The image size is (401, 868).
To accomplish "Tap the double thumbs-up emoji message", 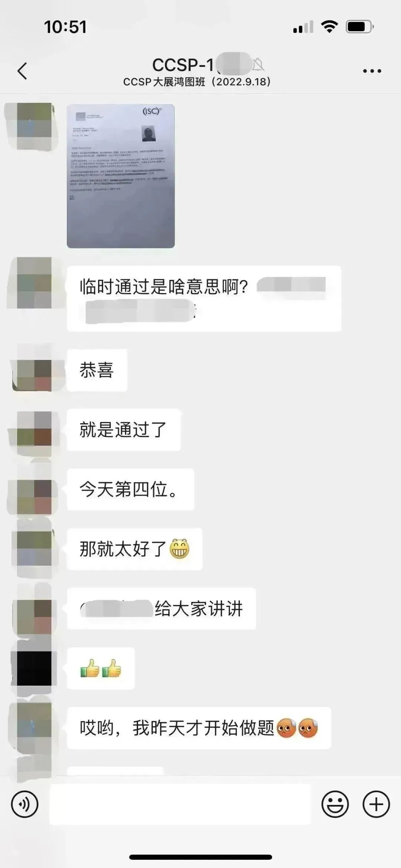I will coord(101,668).
